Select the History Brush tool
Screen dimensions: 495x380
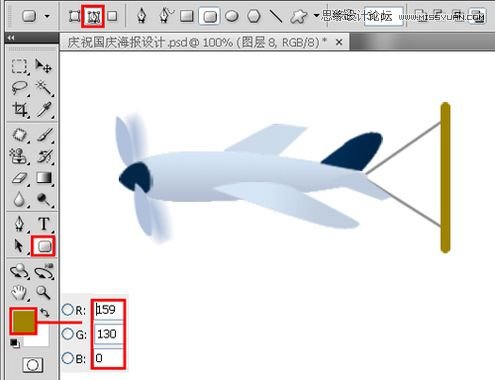point(44,156)
